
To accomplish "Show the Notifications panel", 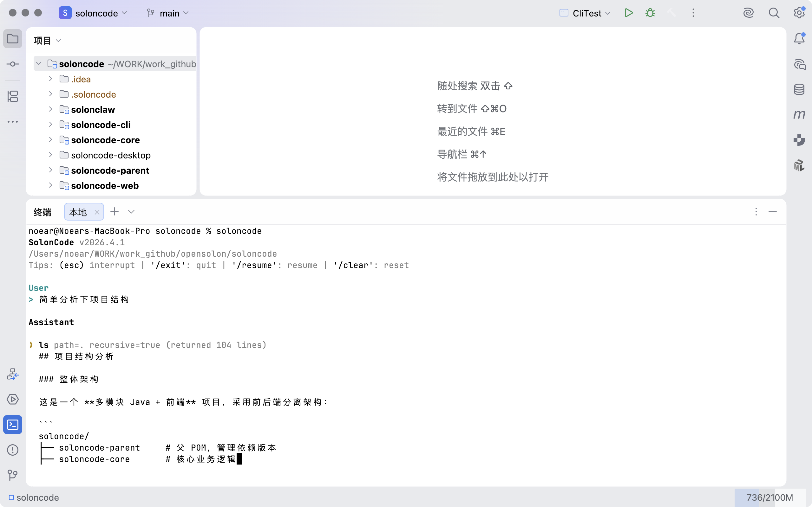I will [x=799, y=39].
